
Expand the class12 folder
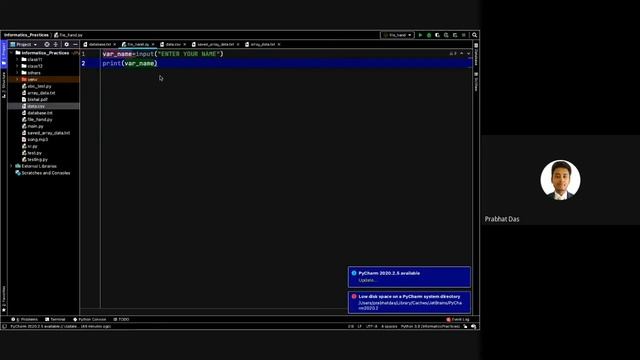pos(18,66)
